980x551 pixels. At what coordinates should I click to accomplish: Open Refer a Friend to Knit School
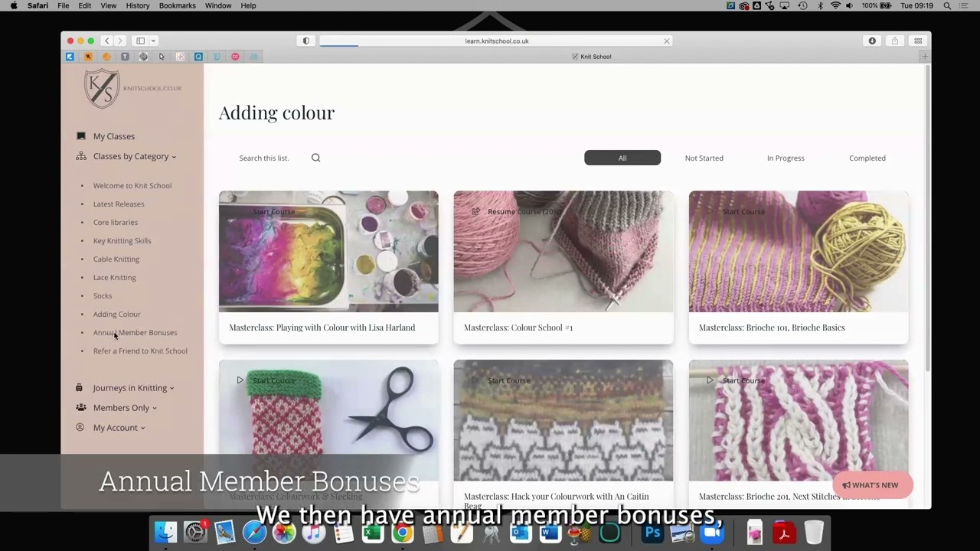point(140,351)
